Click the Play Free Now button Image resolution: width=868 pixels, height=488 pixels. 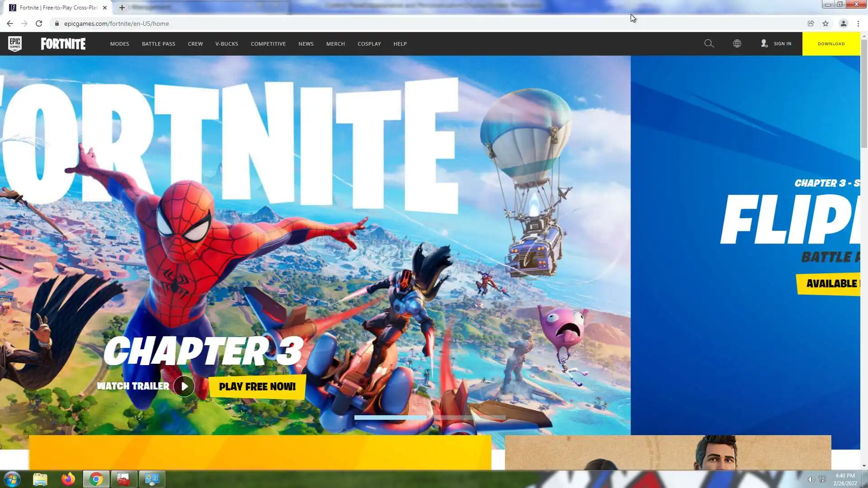(x=257, y=387)
